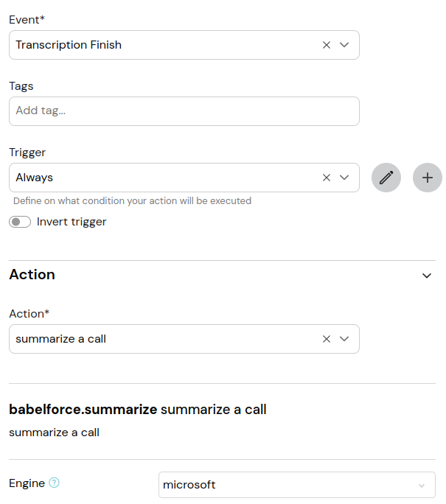Add a new trigger with the plus button

click(428, 178)
